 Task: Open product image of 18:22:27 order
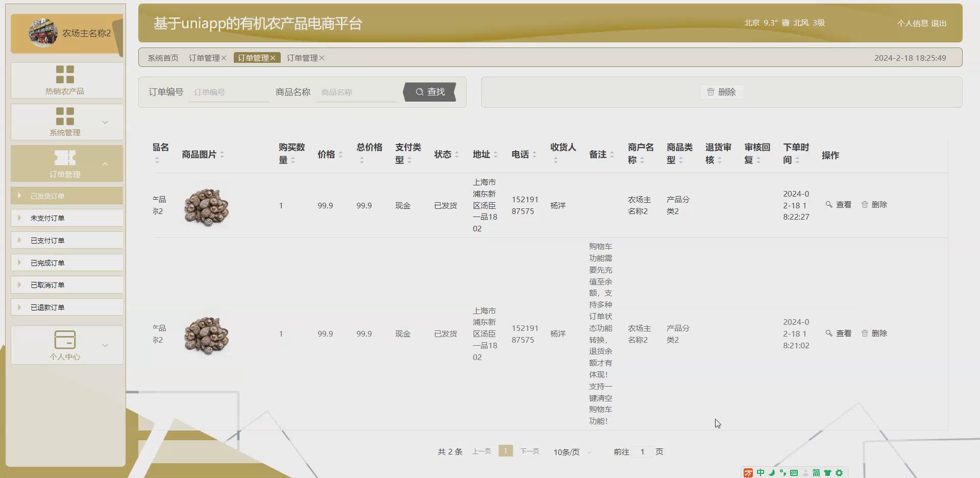point(206,207)
